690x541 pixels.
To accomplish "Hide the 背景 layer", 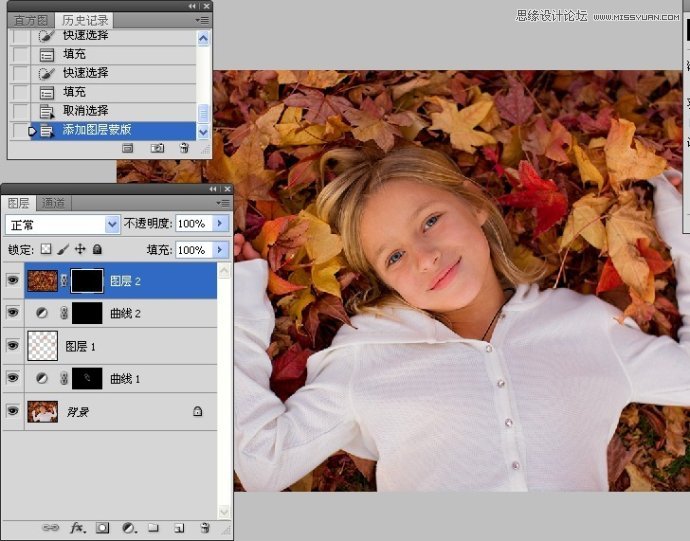I will [x=13, y=410].
